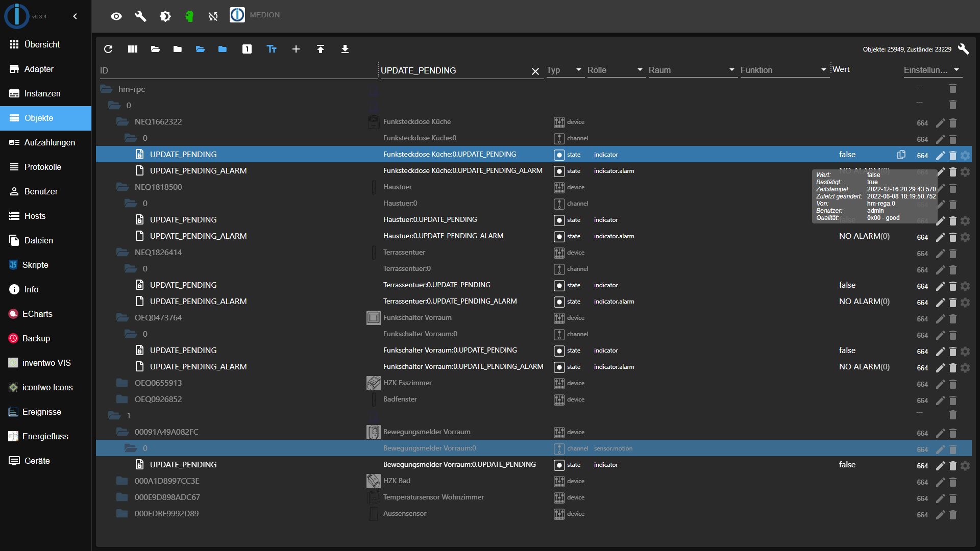Toggle states view numbered icon
Screen dimensions: 980x551
point(247,49)
